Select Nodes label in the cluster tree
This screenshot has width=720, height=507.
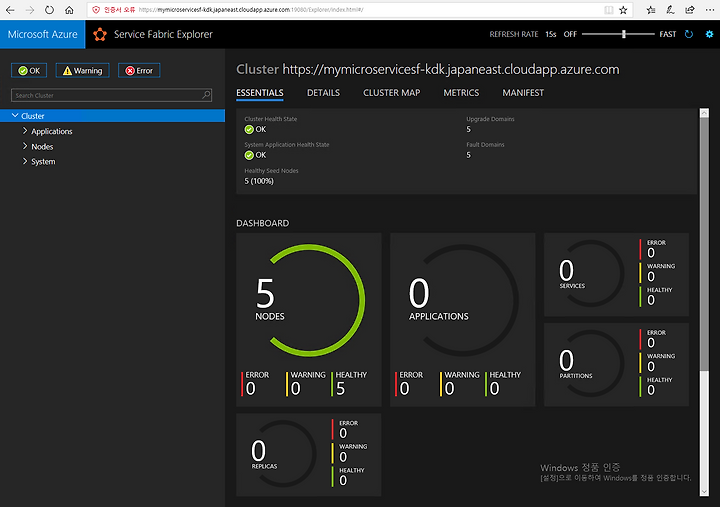(42, 146)
